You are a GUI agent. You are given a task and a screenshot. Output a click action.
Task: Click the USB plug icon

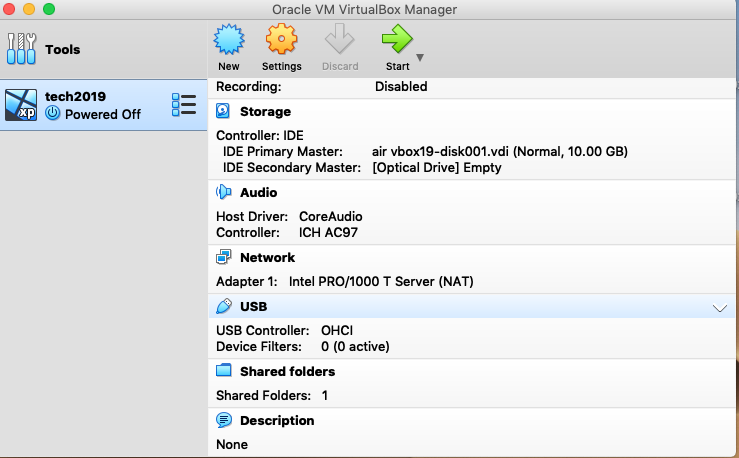(223, 306)
